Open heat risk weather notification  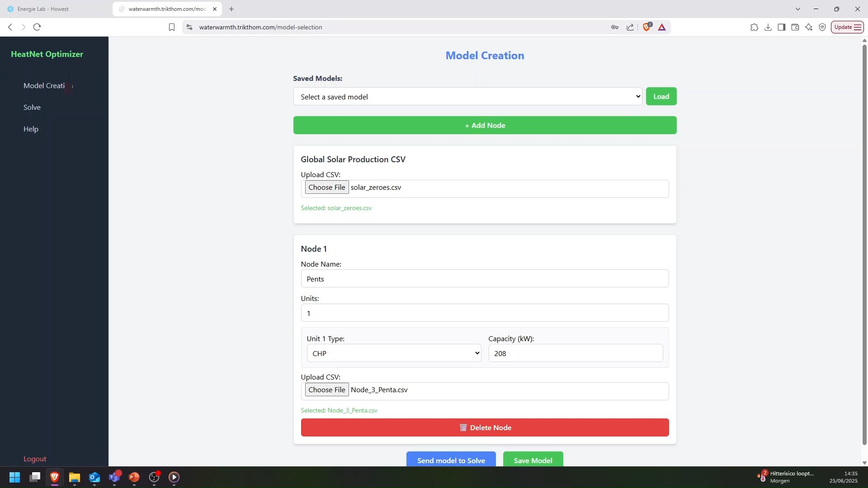pos(786,477)
